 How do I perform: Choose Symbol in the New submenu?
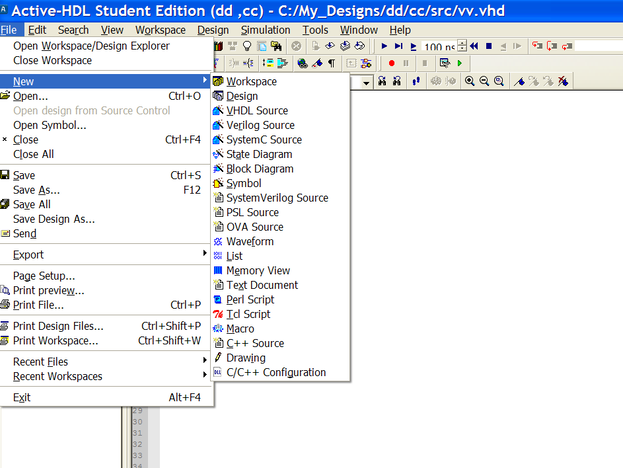[281, 183]
